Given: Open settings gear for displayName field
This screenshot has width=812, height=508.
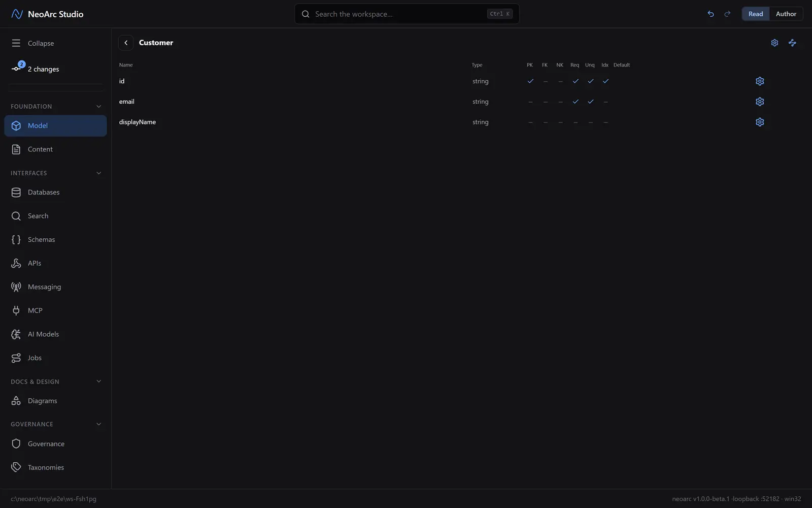Looking at the screenshot, I should (760, 122).
